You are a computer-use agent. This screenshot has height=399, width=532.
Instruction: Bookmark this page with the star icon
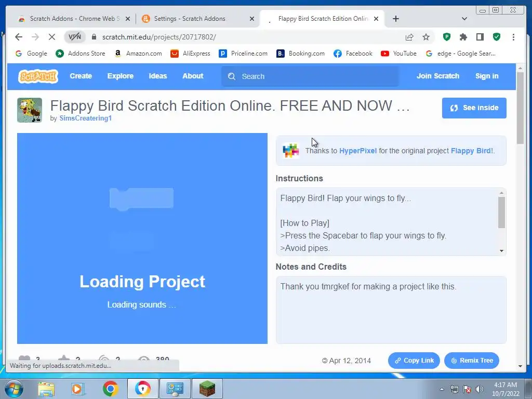click(426, 37)
